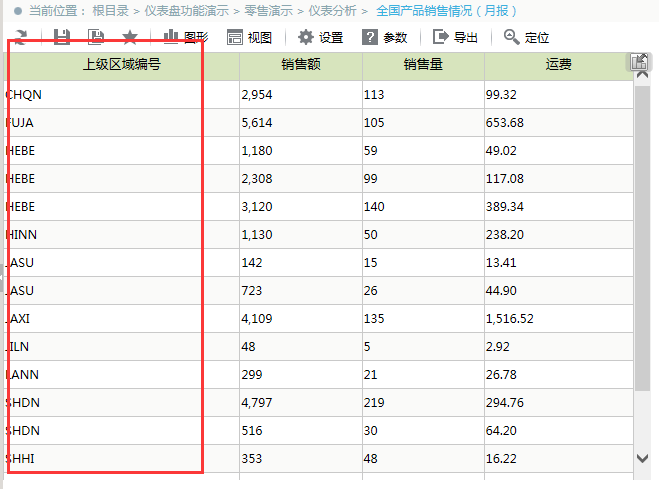
Task: Click the SHHI cell
Action: [x=122, y=458]
